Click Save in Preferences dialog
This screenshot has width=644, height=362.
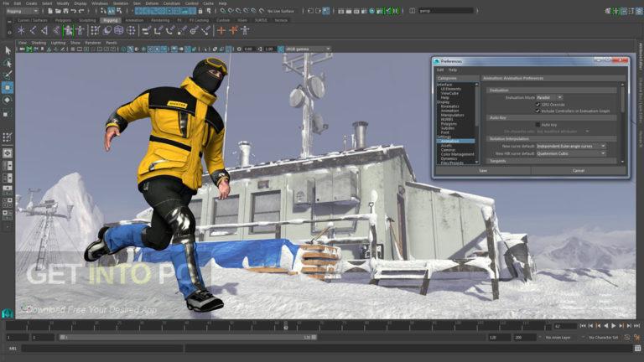[482, 170]
